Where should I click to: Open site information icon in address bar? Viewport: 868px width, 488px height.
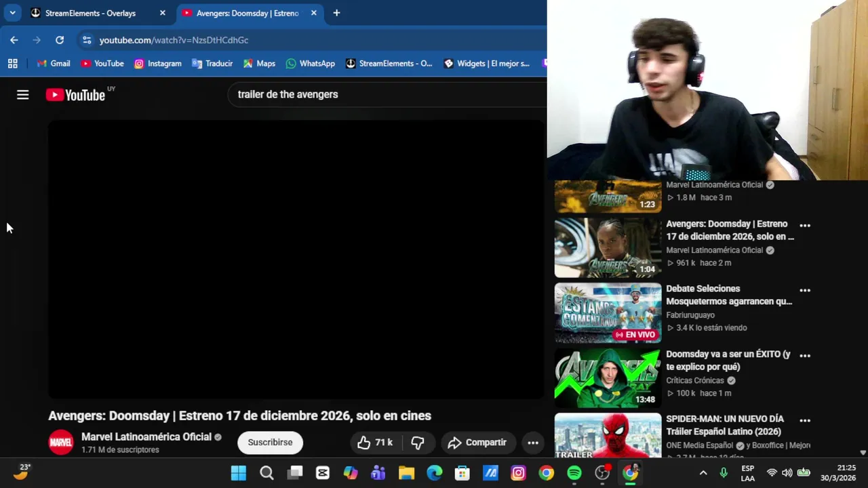click(87, 40)
